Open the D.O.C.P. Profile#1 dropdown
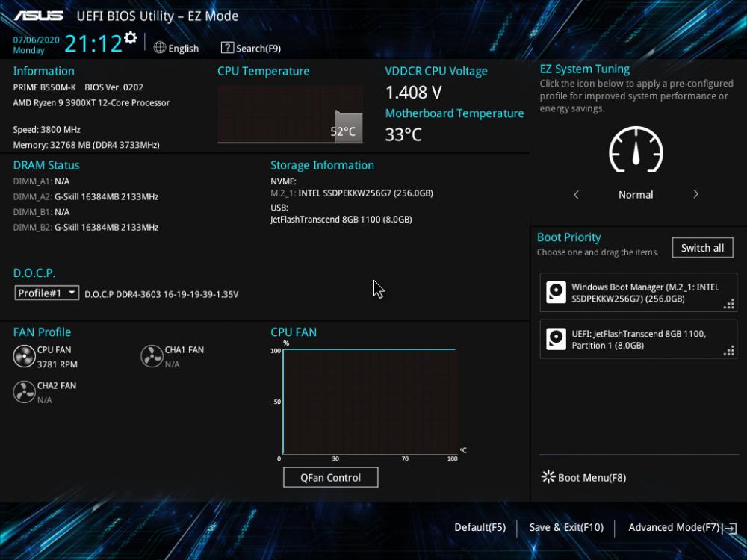Screen dimensions: 747x560 pos(46,293)
